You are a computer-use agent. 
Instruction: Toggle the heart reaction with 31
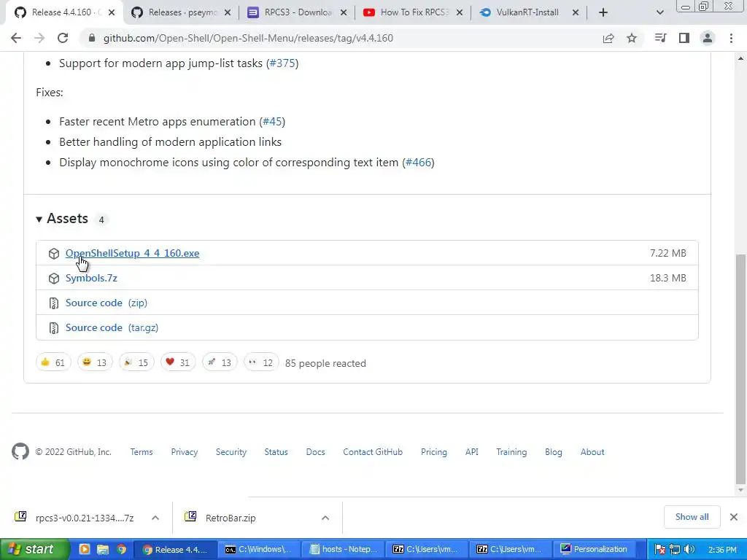point(178,362)
